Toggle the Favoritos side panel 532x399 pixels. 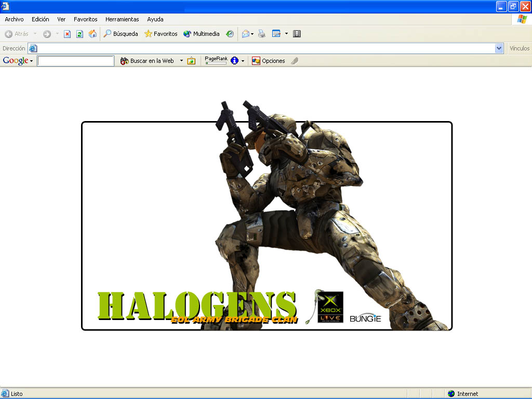coord(161,34)
